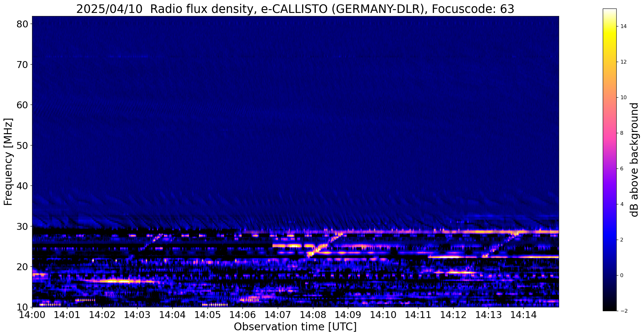
Task: Click the colorbar tick label 0
Action: click(622, 276)
